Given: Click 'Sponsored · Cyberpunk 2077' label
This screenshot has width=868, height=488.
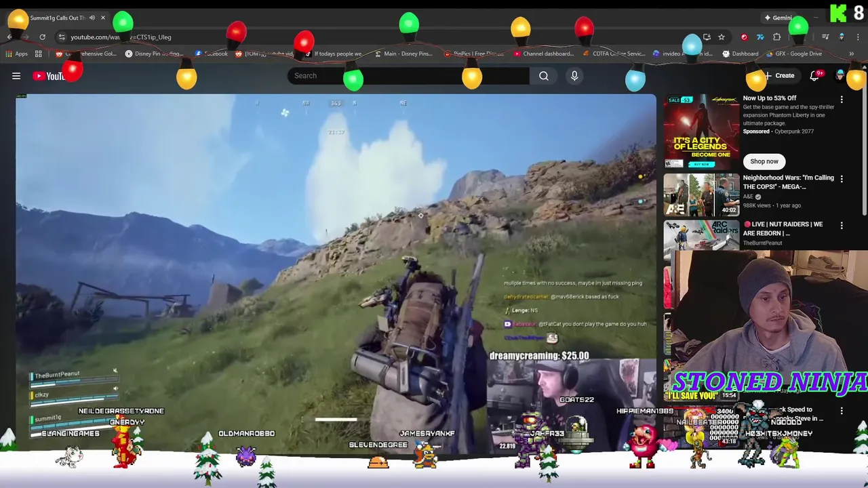Looking at the screenshot, I should [x=777, y=131].
